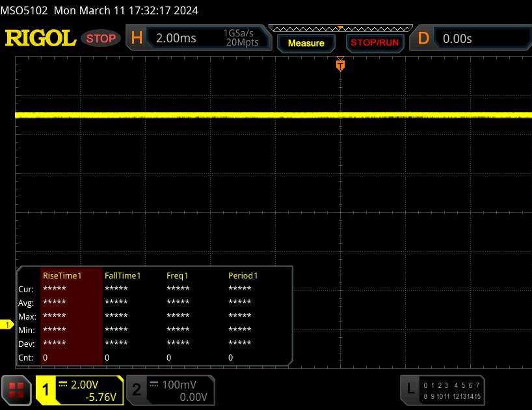Open the Measure menu
532x410 pixels.
[306, 43]
